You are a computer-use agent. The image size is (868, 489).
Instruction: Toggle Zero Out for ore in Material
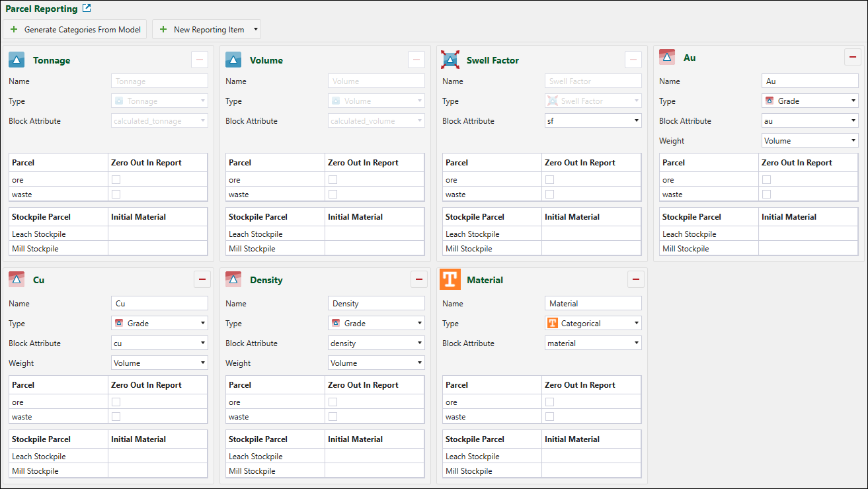(549, 402)
